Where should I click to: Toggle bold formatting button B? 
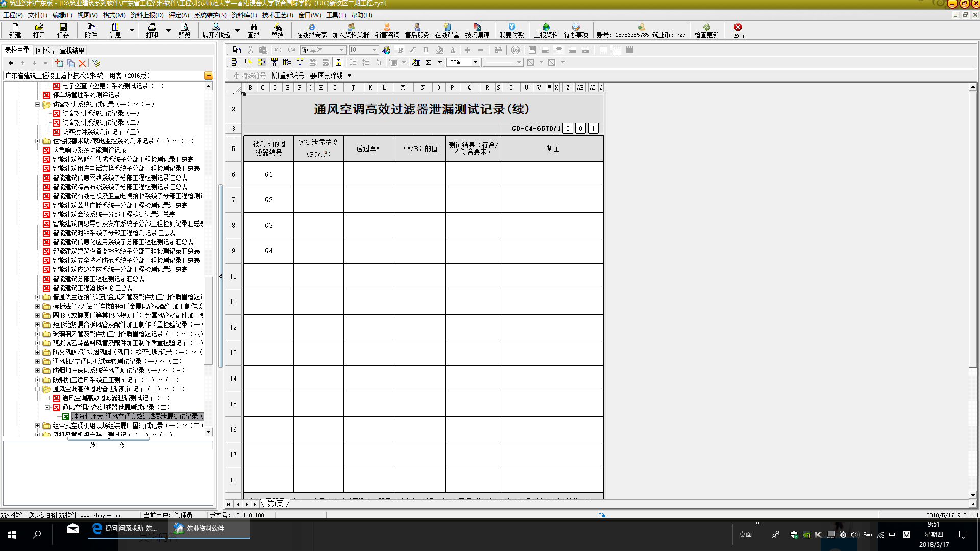pos(400,50)
